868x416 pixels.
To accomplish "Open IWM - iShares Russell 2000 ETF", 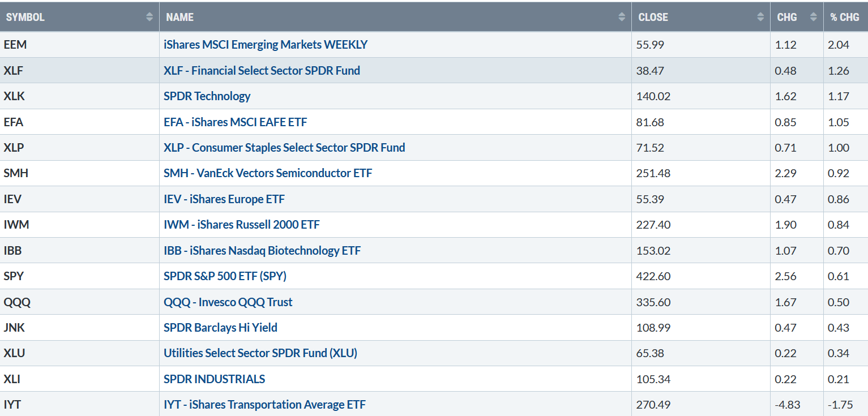I will (x=242, y=225).
